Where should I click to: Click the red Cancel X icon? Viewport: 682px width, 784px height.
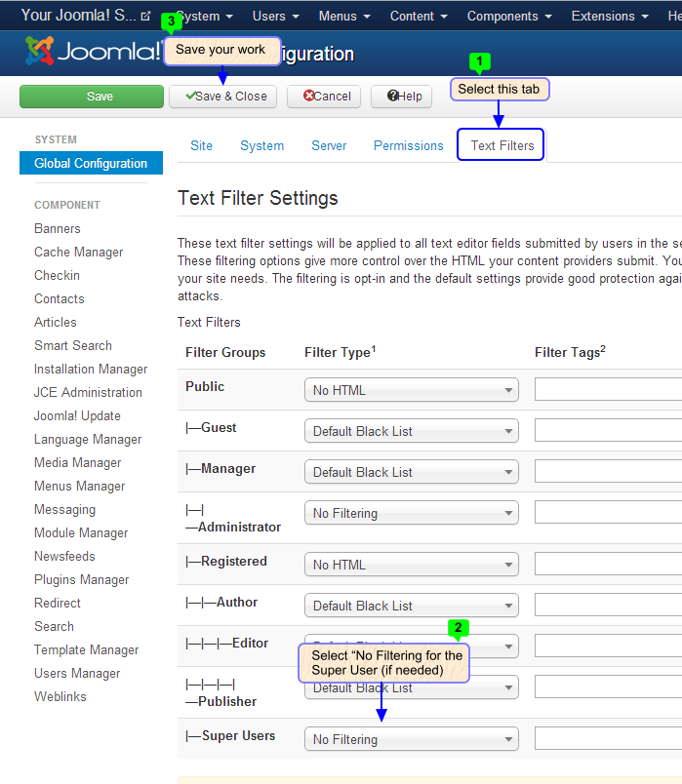pos(308,96)
